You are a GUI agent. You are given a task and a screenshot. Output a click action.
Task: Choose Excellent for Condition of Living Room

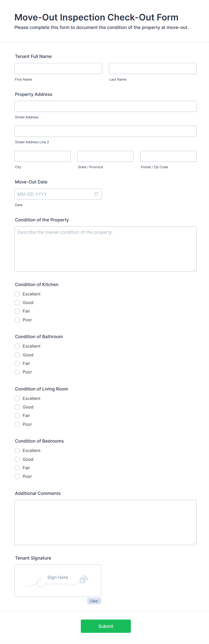pyautogui.click(x=17, y=398)
